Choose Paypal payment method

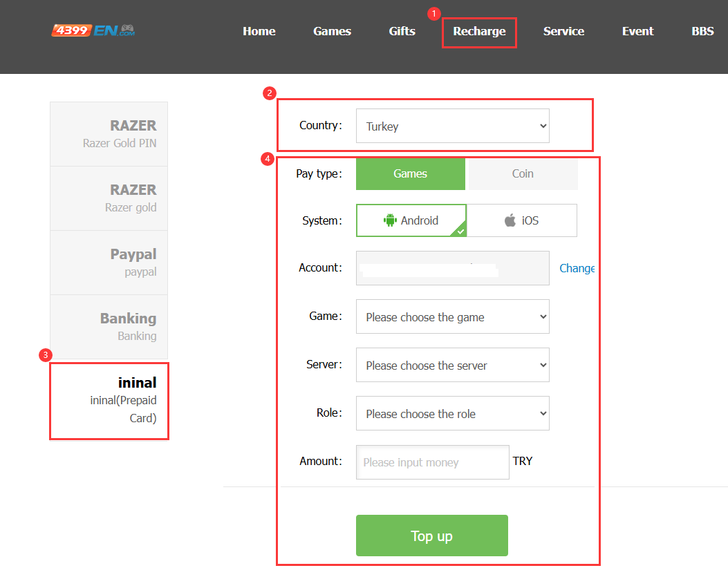[x=109, y=263]
